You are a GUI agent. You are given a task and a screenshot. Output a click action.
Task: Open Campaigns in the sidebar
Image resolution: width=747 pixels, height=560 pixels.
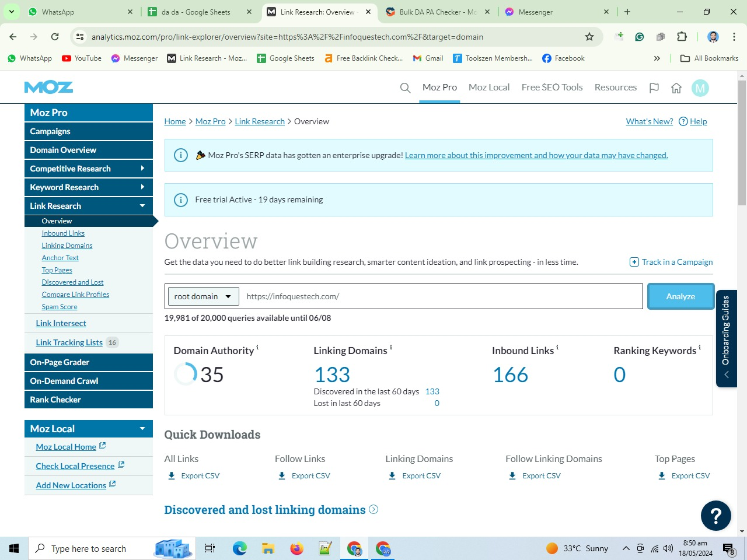click(x=89, y=131)
